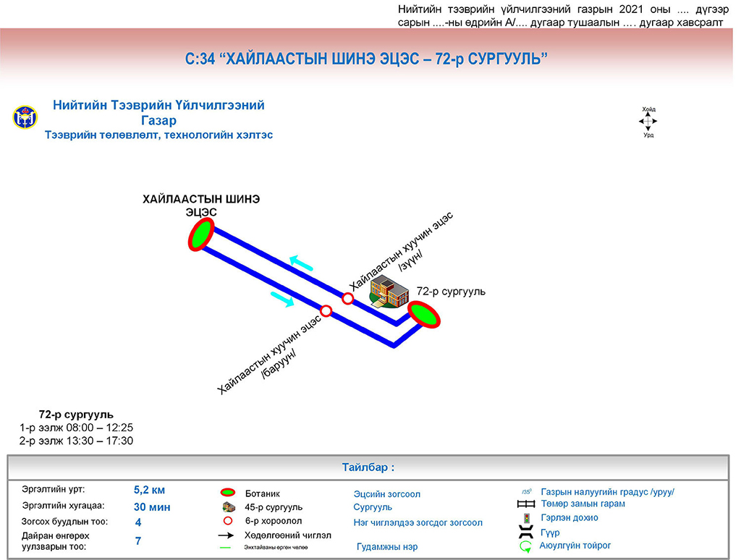Select the Хайлаастын хуучин эцэс /зүүн/ stop circle
Viewport: 741px width, 560px height.
[x=348, y=298]
